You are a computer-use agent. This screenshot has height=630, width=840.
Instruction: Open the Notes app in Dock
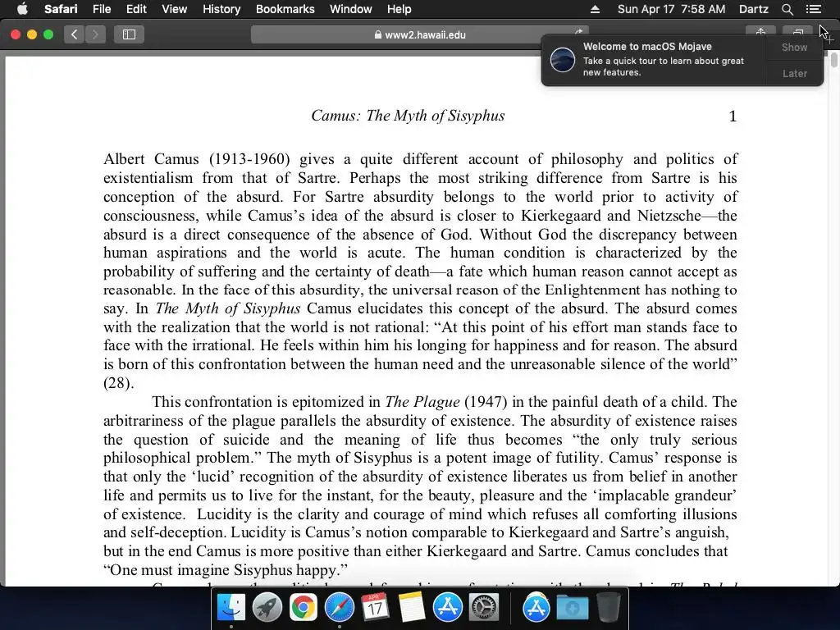coord(412,608)
